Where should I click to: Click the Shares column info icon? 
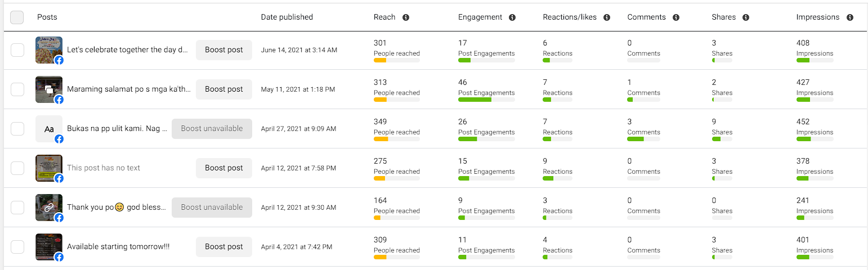746,17
